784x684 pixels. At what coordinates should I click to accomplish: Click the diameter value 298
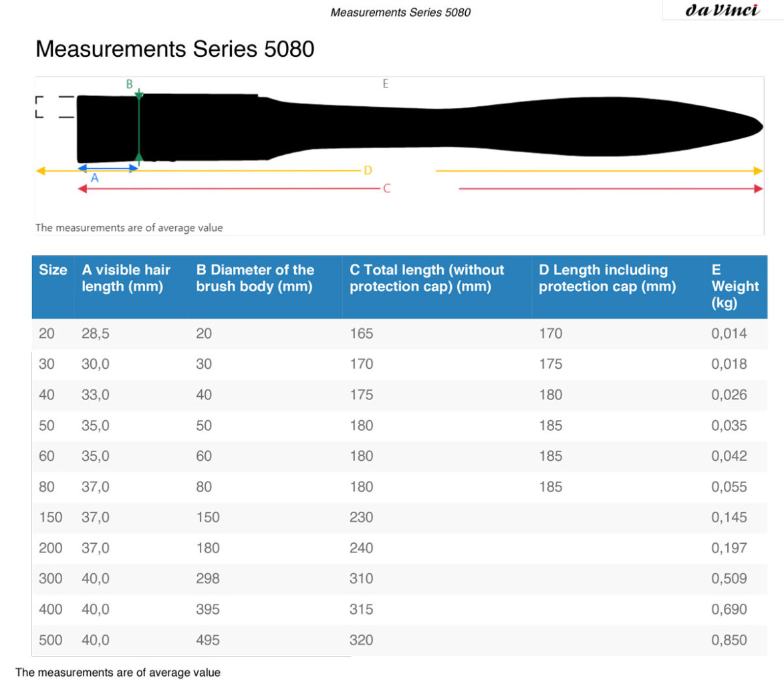pyautogui.click(x=208, y=578)
